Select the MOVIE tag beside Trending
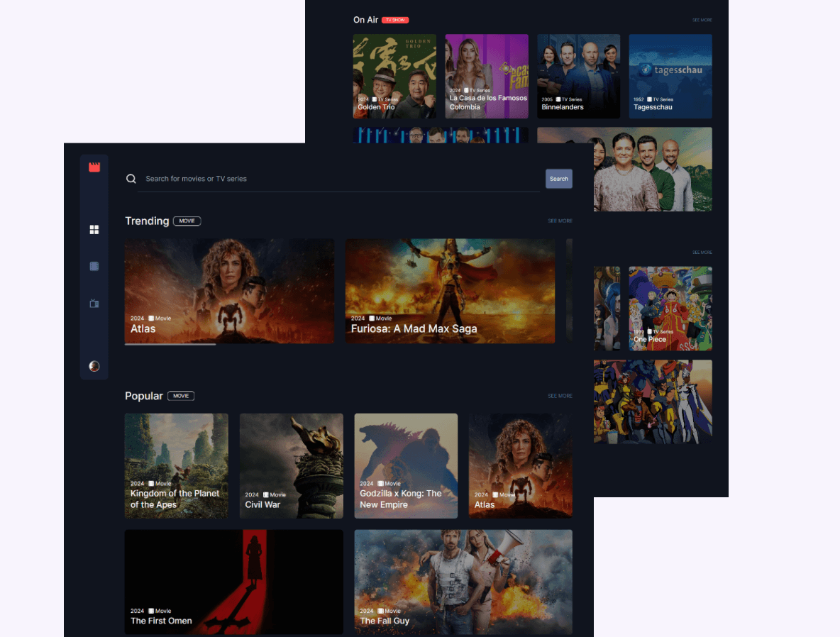The width and height of the screenshot is (840, 637). pyautogui.click(x=187, y=221)
